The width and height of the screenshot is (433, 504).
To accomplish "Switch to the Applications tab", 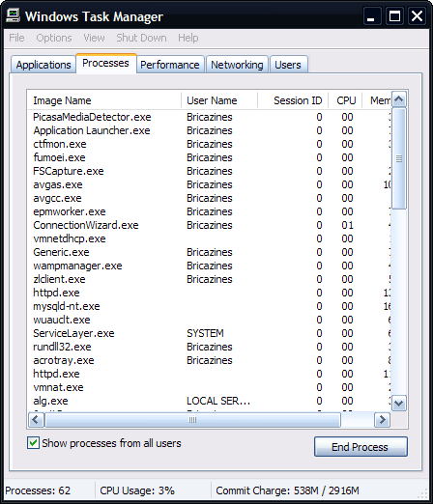I will tap(43, 65).
